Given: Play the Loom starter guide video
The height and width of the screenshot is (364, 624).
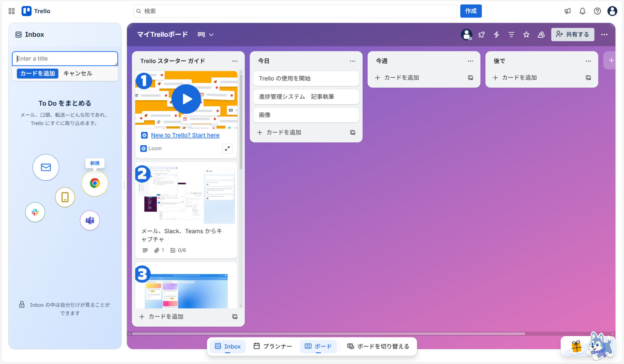Looking at the screenshot, I should pos(186,99).
